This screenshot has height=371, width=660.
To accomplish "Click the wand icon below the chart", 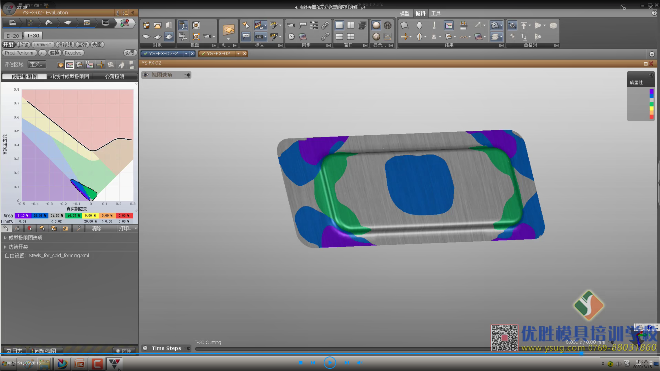I will [78, 229].
